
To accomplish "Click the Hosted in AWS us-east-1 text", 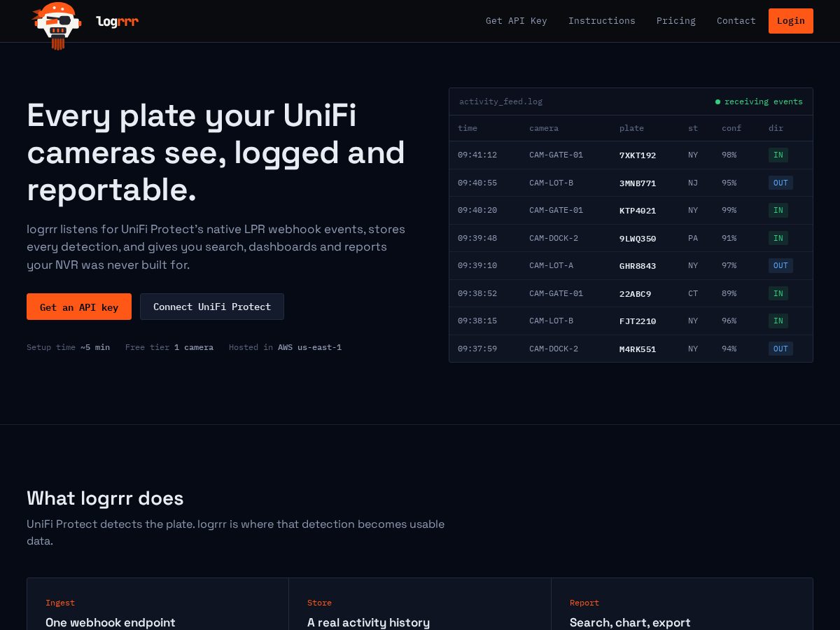I will [x=285, y=347].
